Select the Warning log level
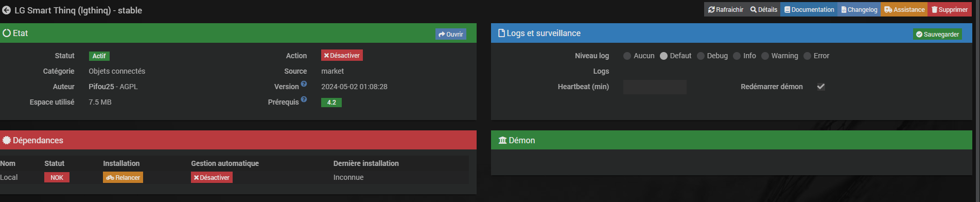The width and height of the screenshot is (980, 202). click(765, 56)
